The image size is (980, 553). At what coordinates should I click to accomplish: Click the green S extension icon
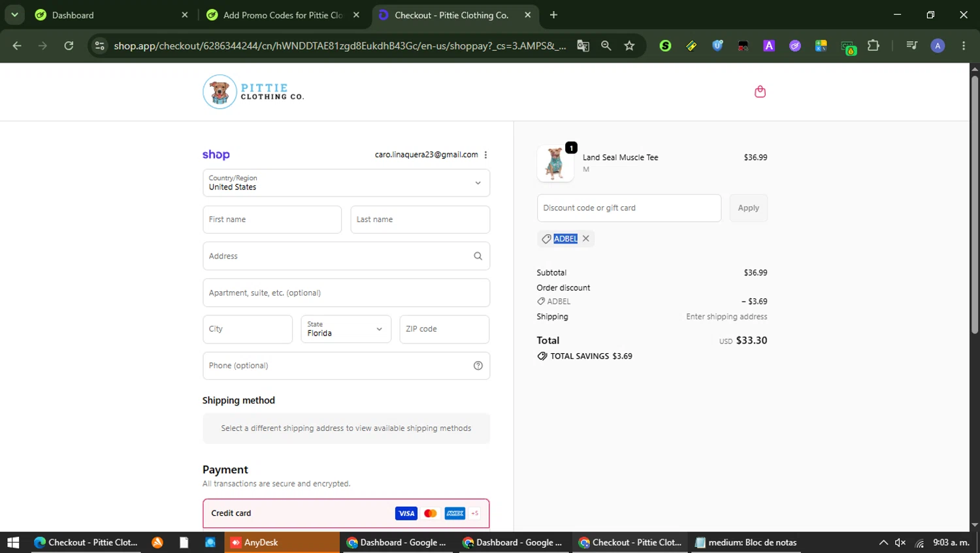(665, 46)
